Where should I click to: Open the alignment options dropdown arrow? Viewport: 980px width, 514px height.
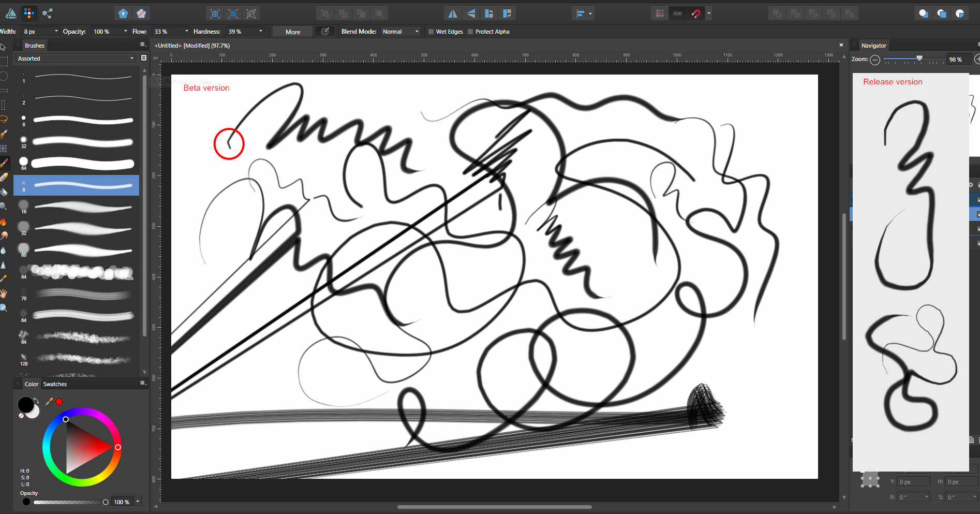point(590,13)
